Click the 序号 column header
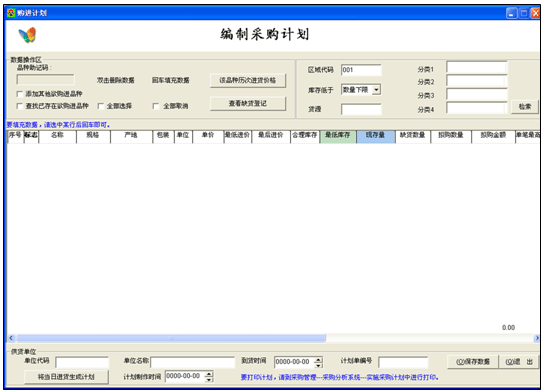This screenshot has width=545, height=391. pos(15,136)
